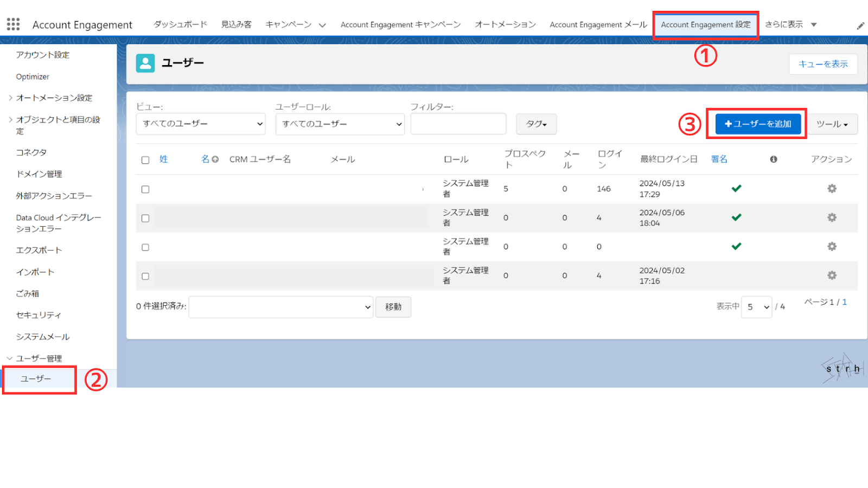Click the sort icon next to the 名 column
The image size is (868, 488).
point(215,159)
